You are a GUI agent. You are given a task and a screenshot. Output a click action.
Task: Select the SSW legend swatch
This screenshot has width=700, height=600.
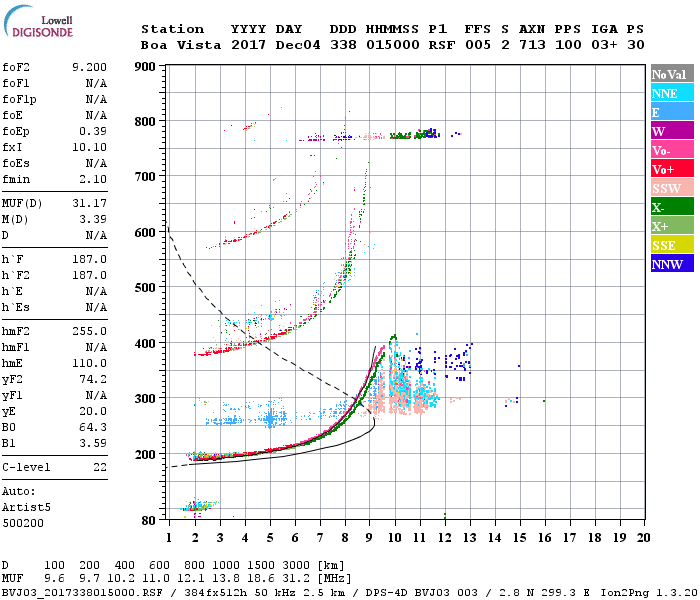pyautogui.click(x=672, y=188)
